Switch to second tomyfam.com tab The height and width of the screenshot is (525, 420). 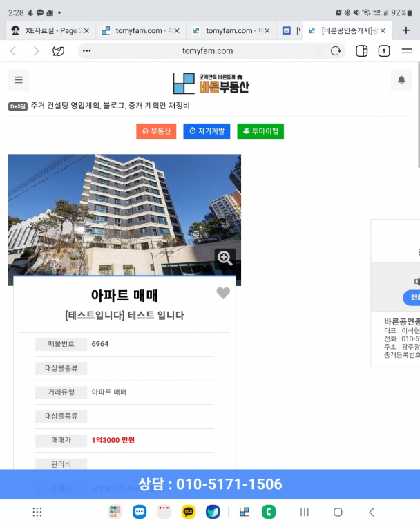[141, 31]
